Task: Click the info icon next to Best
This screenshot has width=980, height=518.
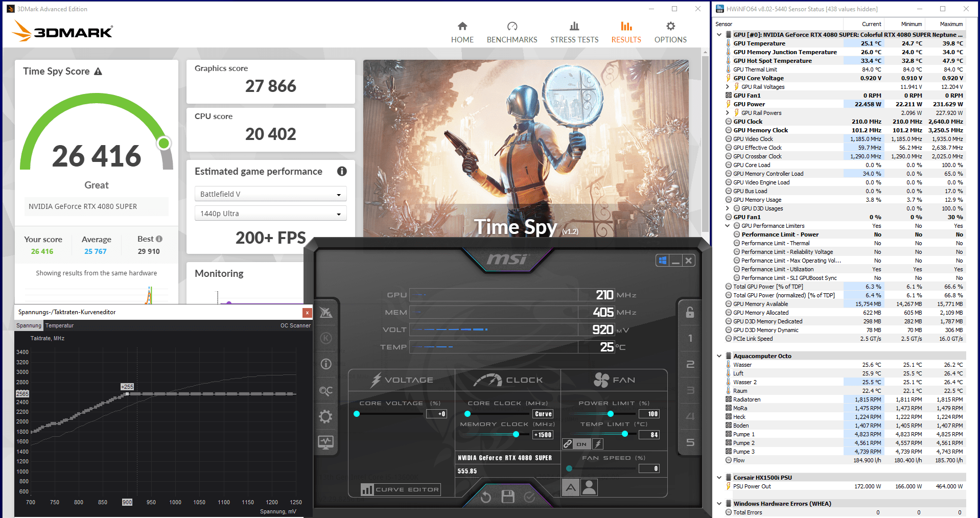Action: point(159,239)
